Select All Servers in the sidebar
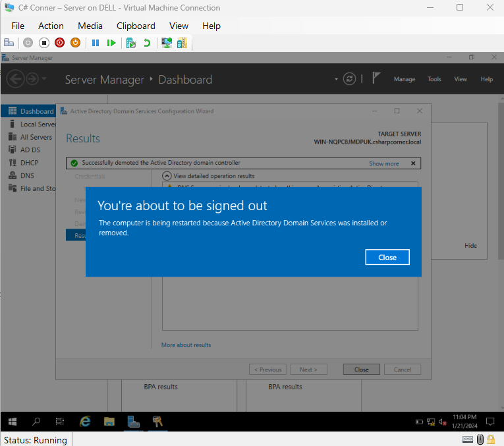The image size is (504, 446). click(x=28, y=137)
